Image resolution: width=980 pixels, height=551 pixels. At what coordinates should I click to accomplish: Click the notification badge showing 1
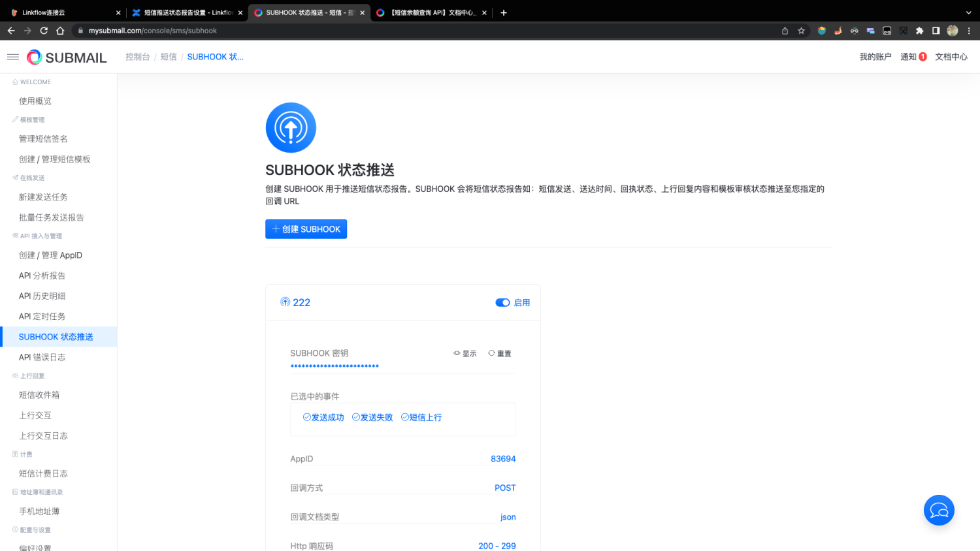[923, 57]
